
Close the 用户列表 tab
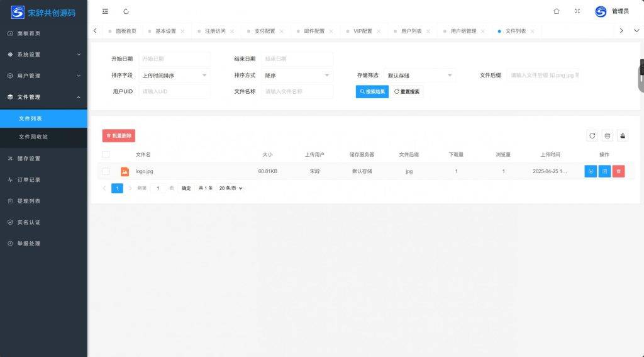coord(428,31)
